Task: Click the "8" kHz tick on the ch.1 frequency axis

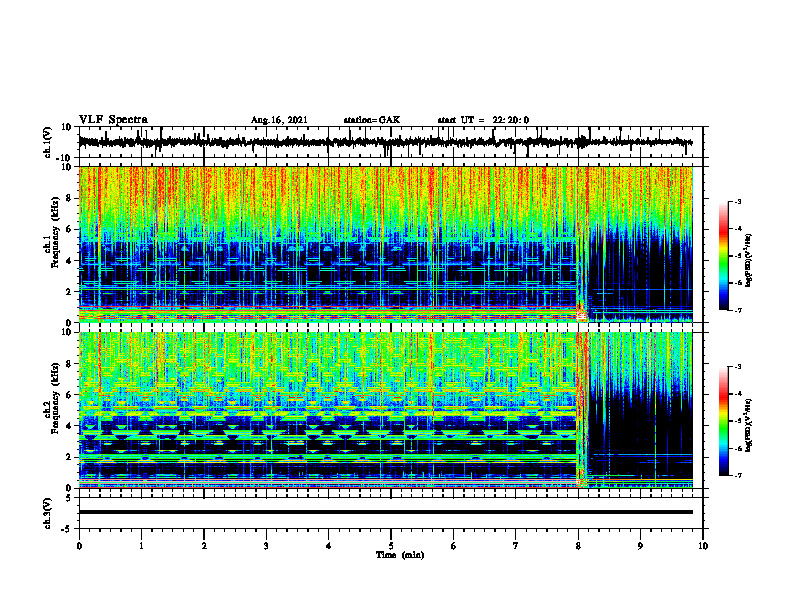Action: [x=70, y=198]
